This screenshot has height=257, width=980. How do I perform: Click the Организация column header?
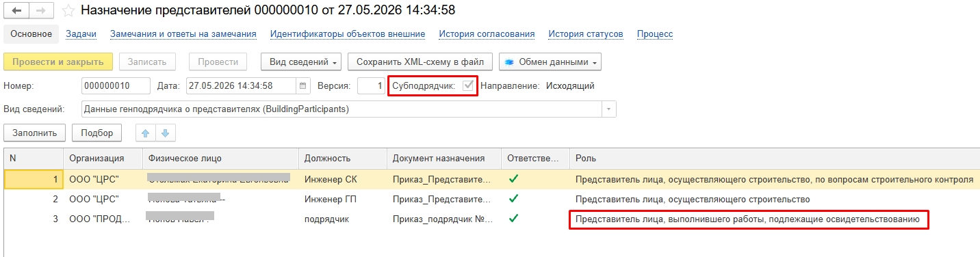(x=103, y=158)
